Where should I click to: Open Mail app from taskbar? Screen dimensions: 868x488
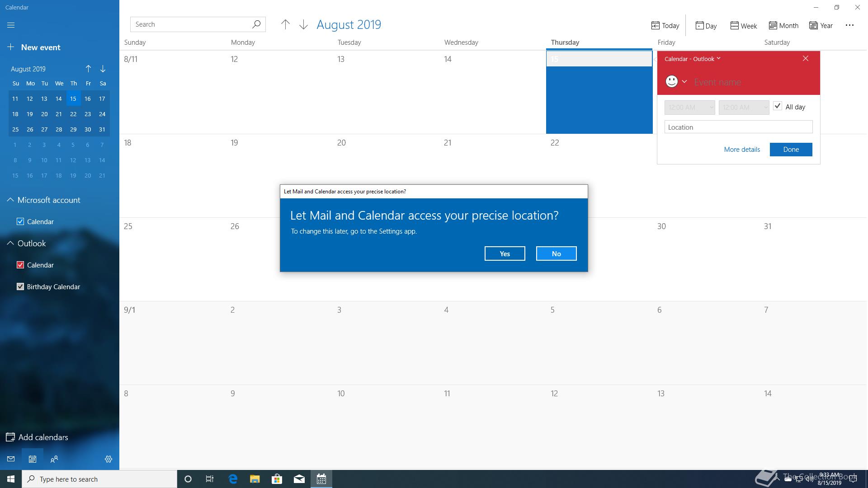[299, 479]
